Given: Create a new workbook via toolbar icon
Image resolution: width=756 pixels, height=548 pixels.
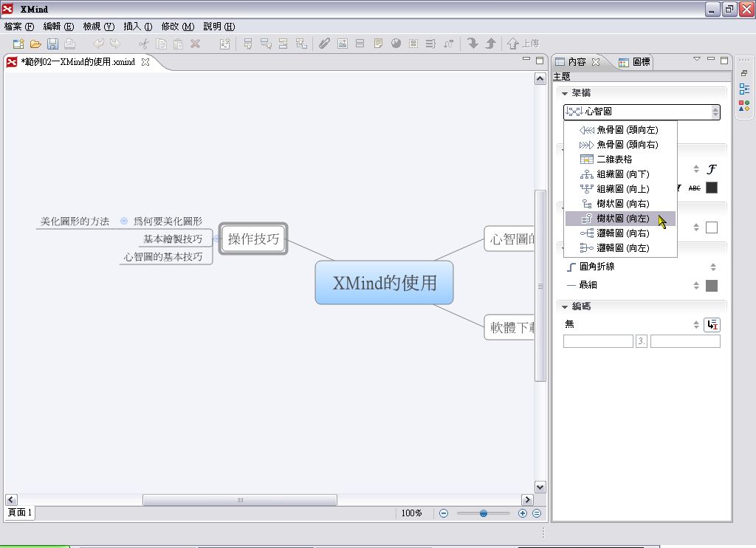Looking at the screenshot, I should tap(18, 44).
